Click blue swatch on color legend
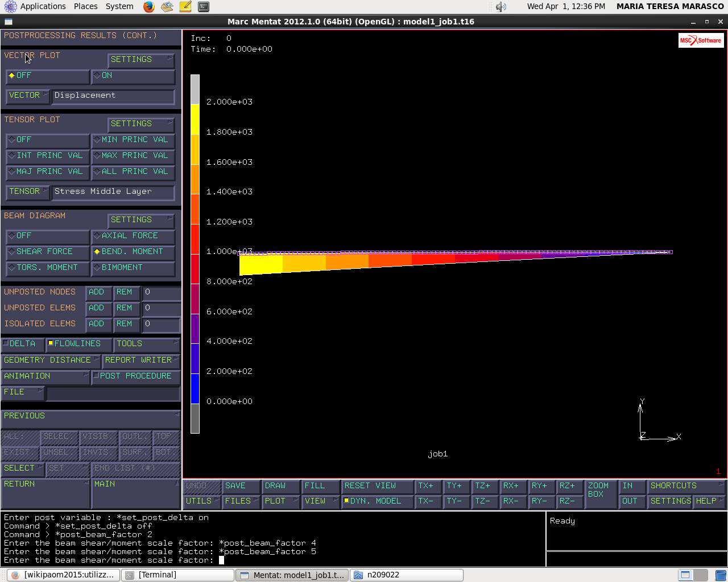Screen dimensions: 728x582 click(x=195, y=389)
